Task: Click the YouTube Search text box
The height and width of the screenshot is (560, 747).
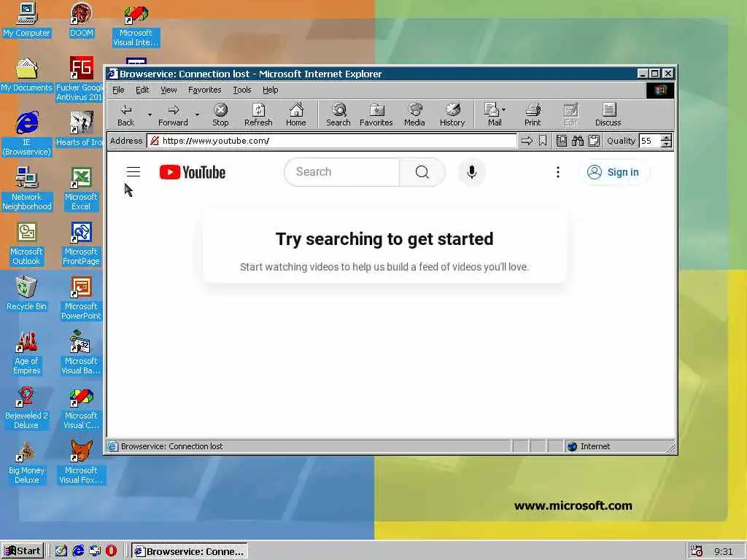Action: pos(342,172)
